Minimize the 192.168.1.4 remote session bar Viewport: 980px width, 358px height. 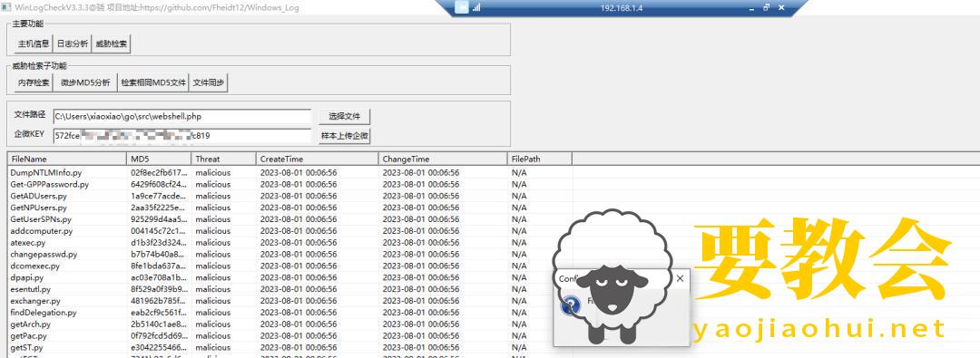point(752,8)
